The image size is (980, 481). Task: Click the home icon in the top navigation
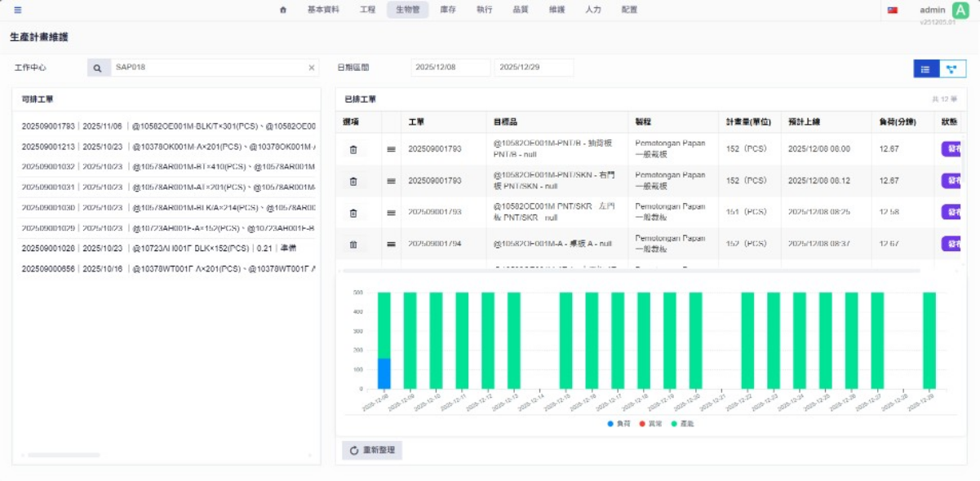(283, 10)
